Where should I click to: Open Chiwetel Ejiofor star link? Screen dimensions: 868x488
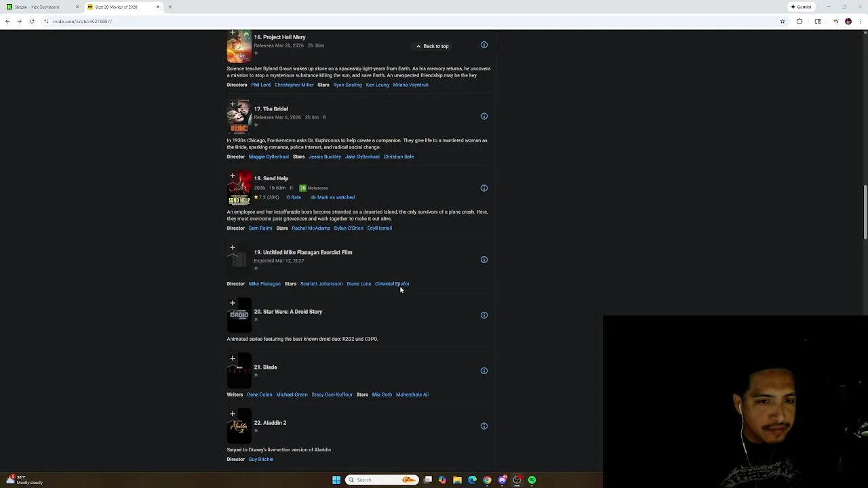point(392,284)
